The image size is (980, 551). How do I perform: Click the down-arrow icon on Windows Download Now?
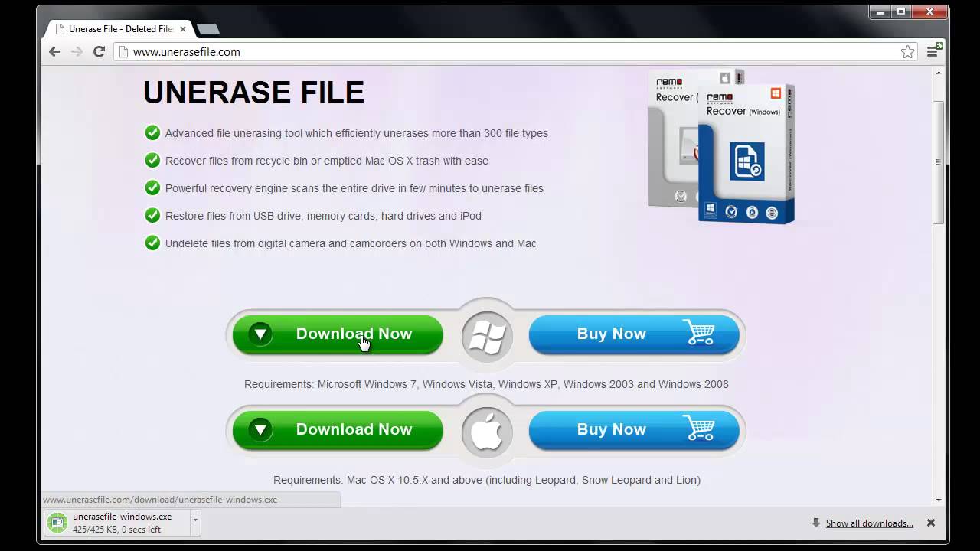click(260, 334)
